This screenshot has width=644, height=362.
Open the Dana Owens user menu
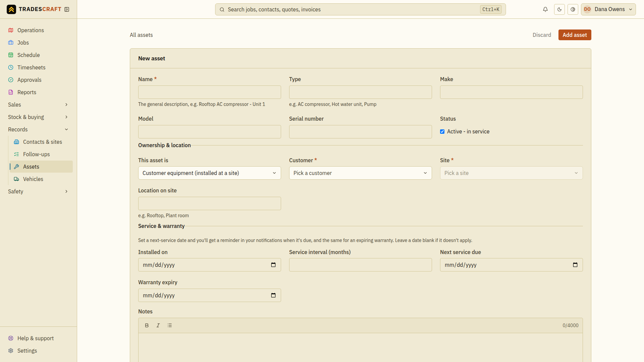click(608, 9)
